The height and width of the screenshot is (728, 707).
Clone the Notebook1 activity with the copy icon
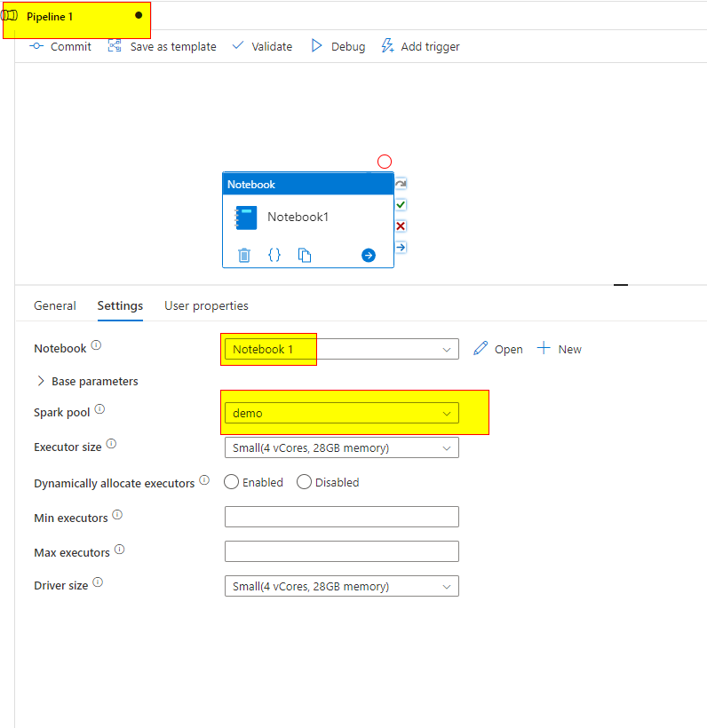point(305,255)
